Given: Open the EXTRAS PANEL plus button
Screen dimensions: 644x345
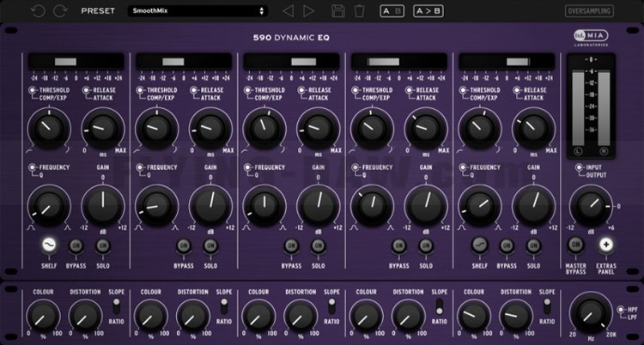Looking at the screenshot, I should click(x=606, y=245).
